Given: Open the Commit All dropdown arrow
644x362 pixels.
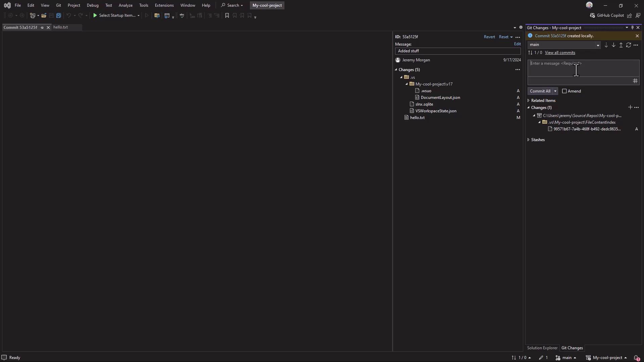Looking at the screenshot, I should tap(555, 91).
